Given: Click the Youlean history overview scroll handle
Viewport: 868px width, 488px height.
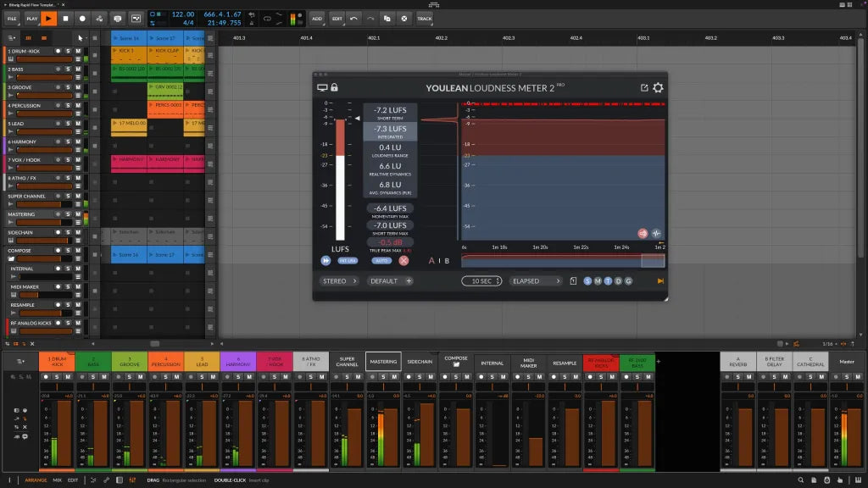Looking at the screenshot, I should click(x=653, y=261).
